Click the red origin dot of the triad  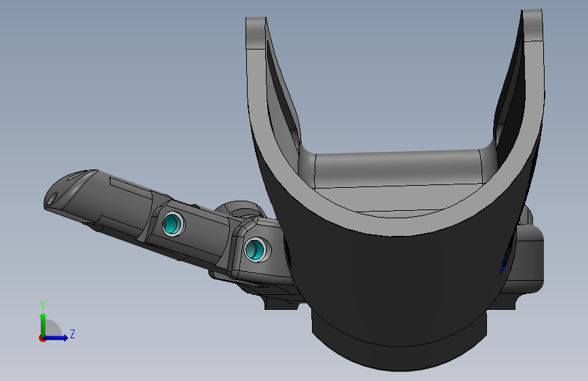(42, 338)
